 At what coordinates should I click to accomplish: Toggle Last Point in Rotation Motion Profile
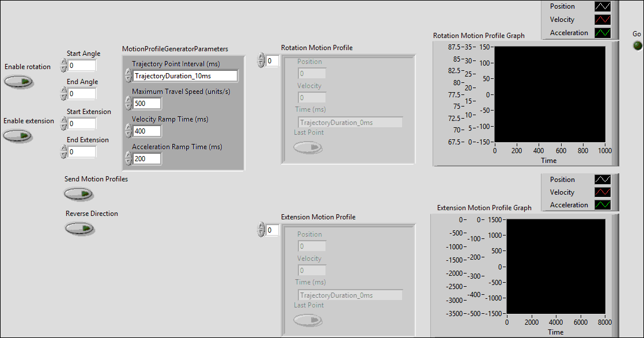click(308, 147)
